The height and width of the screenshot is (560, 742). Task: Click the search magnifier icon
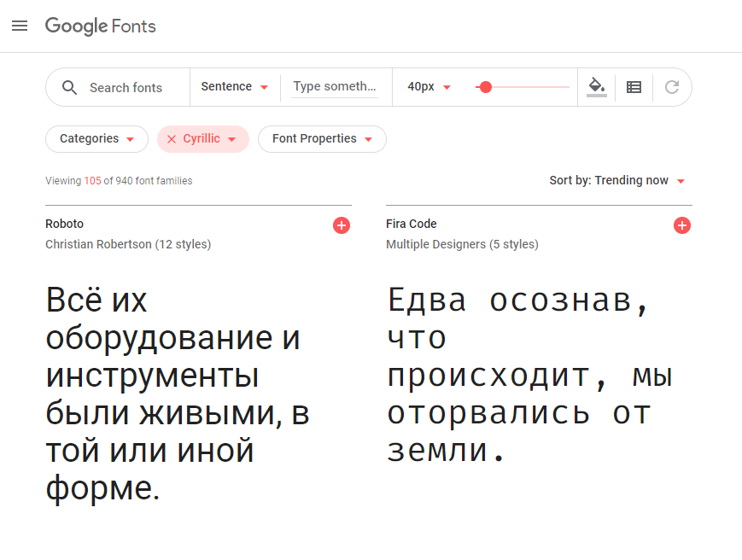pyautogui.click(x=69, y=87)
